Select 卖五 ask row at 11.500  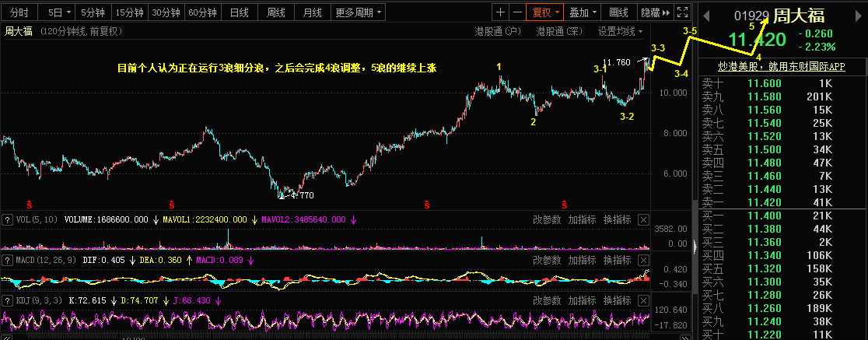pyautogui.click(x=782, y=149)
